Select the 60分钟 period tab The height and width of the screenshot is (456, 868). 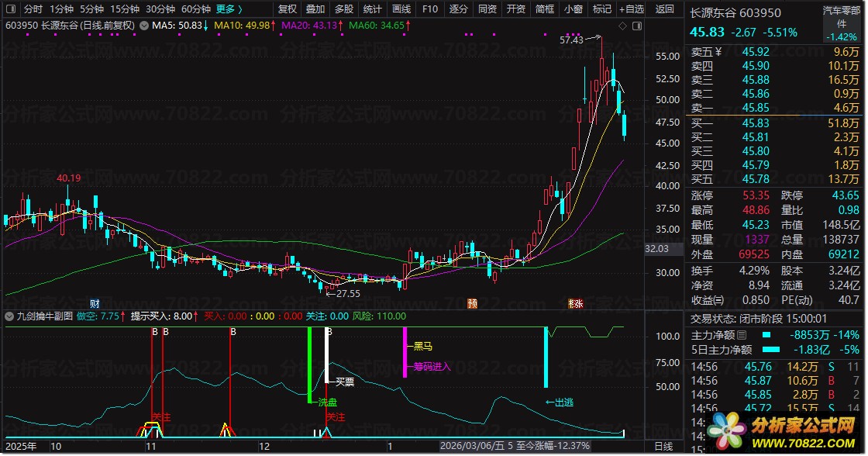point(196,9)
